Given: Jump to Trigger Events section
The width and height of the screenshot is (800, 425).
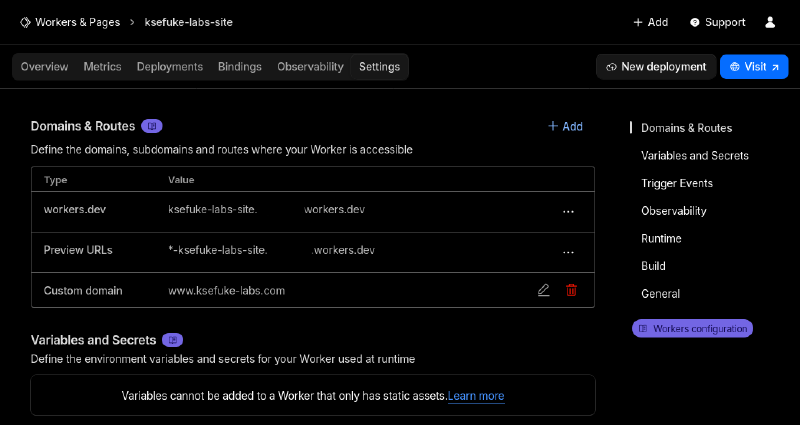Looking at the screenshot, I should (677, 183).
